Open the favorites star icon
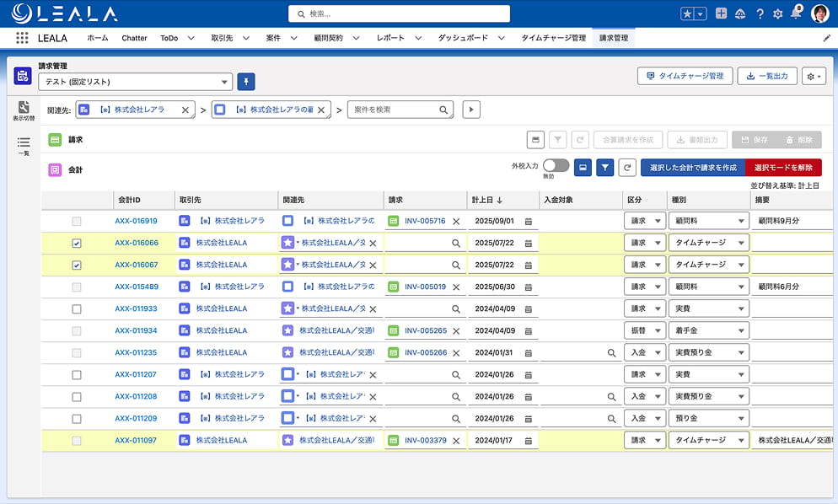The image size is (838, 504). click(687, 13)
